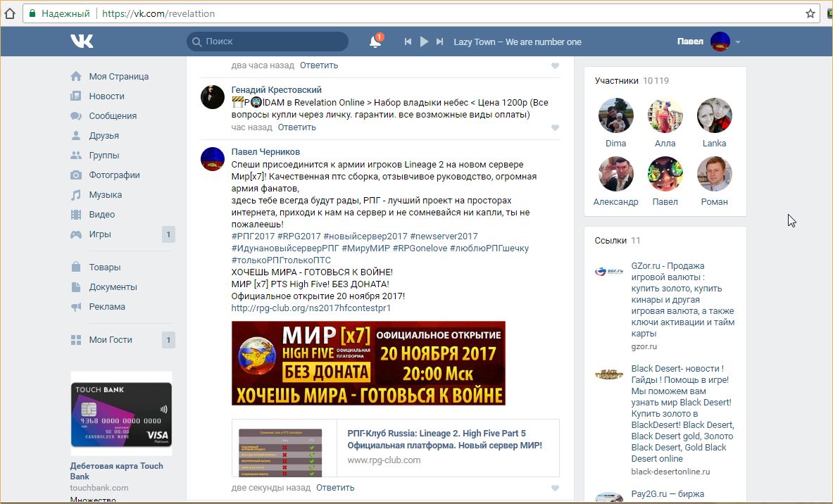This screenshot has width=833, height=504.
Task: Open Музыка menu label
Action: (x=105, y=195)
